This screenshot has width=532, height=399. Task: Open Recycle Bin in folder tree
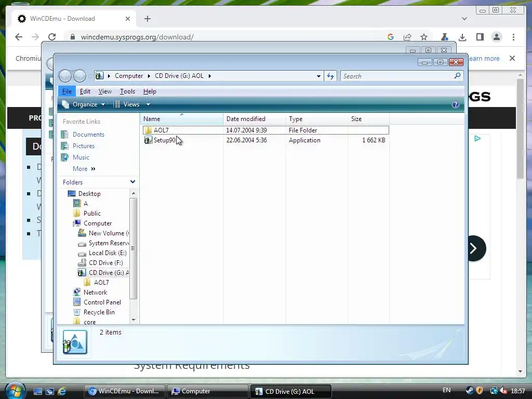99,312
